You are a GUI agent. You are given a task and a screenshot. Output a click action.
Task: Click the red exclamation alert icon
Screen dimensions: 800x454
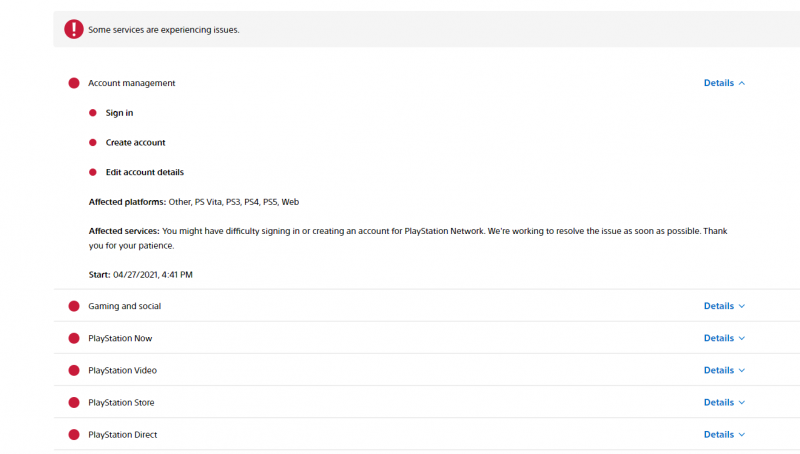click(x=74, y=29)
